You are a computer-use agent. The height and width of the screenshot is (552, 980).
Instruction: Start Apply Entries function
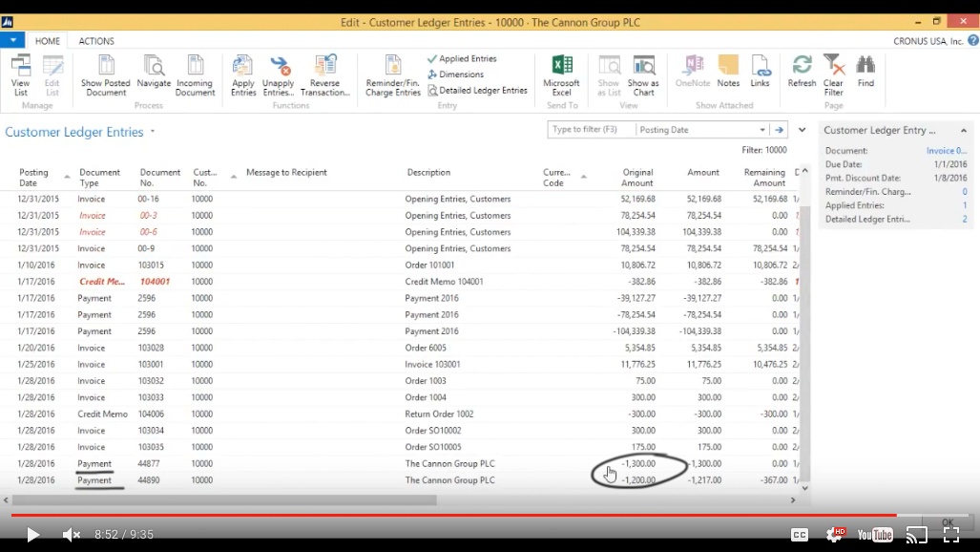pyautogui.click(x=243, y=75)
